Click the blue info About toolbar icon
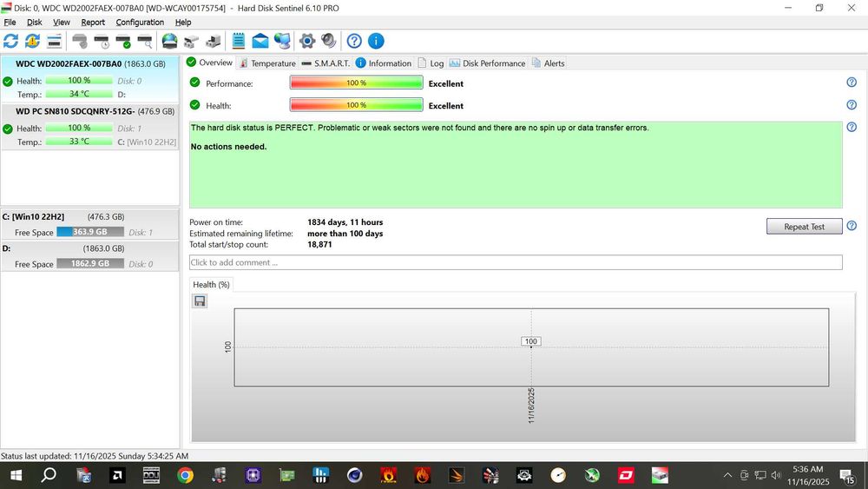The image size is (868, 489). pyautogui.click(x=376, y=41)
